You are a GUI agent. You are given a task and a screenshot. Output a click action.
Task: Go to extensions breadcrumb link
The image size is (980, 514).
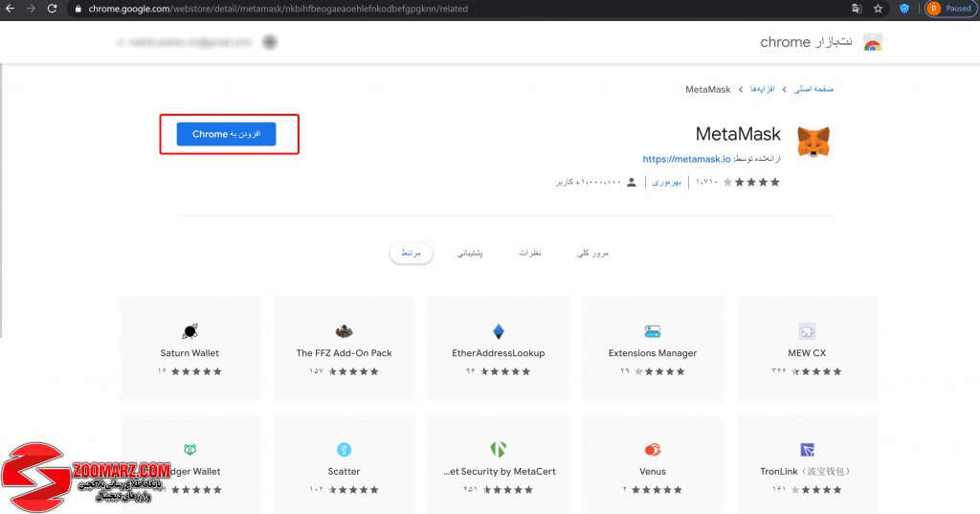point(762,89)
